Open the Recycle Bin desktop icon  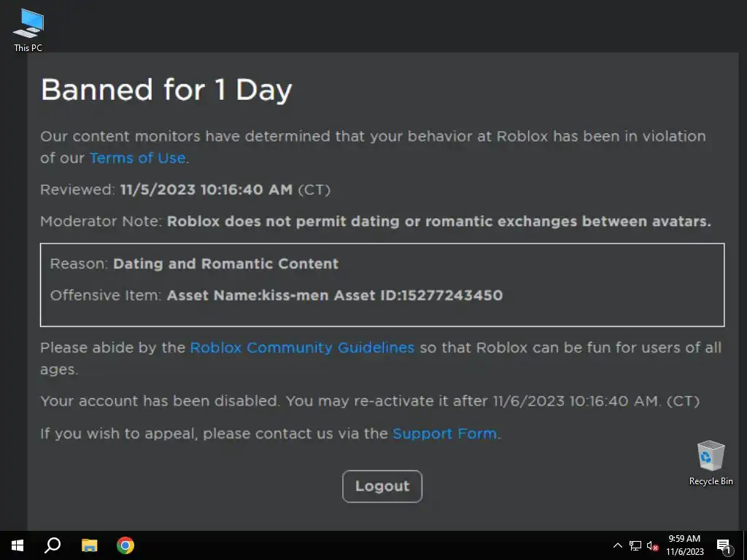(x=711, y=463)
